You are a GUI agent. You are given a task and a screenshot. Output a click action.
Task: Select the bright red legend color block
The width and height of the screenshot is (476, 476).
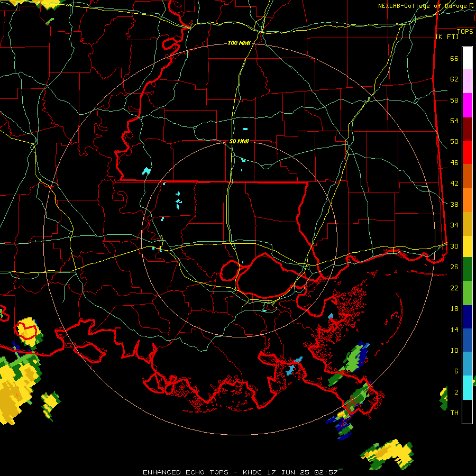coord(467,152)
